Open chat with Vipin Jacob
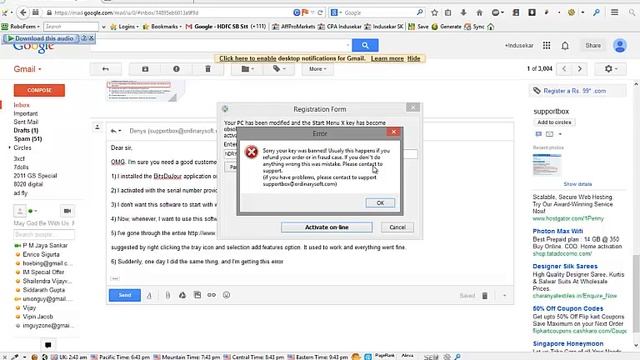Viewport: 640px width, 360px height. click(x=38, y=317)
